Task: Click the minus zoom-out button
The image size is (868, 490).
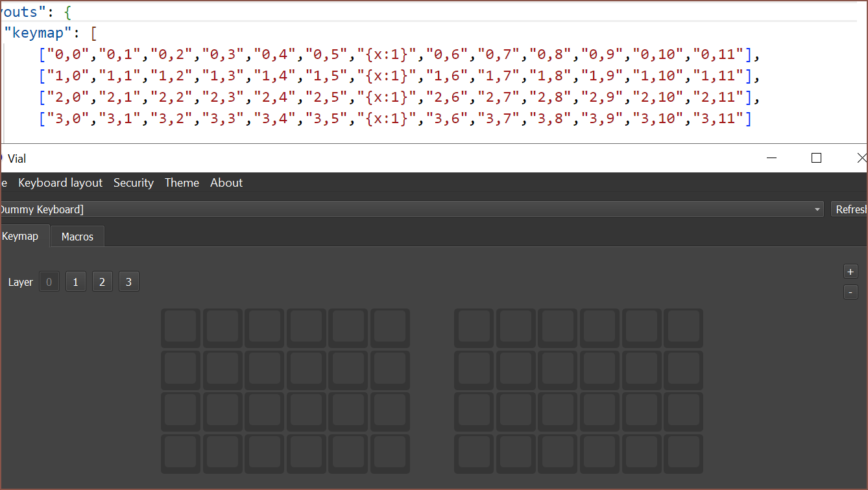Action: (x=850, y=292)
